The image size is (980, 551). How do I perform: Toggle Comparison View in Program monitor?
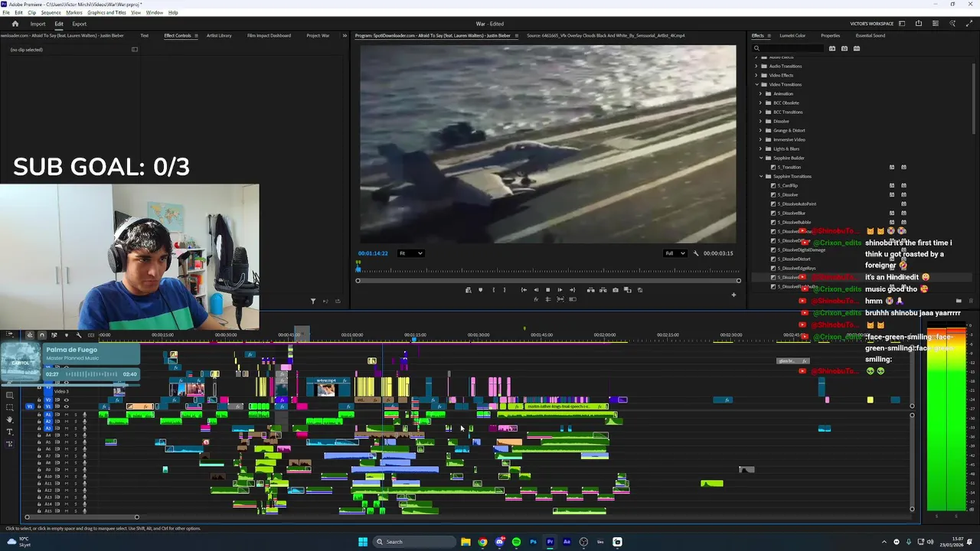[x=628, y=290]
